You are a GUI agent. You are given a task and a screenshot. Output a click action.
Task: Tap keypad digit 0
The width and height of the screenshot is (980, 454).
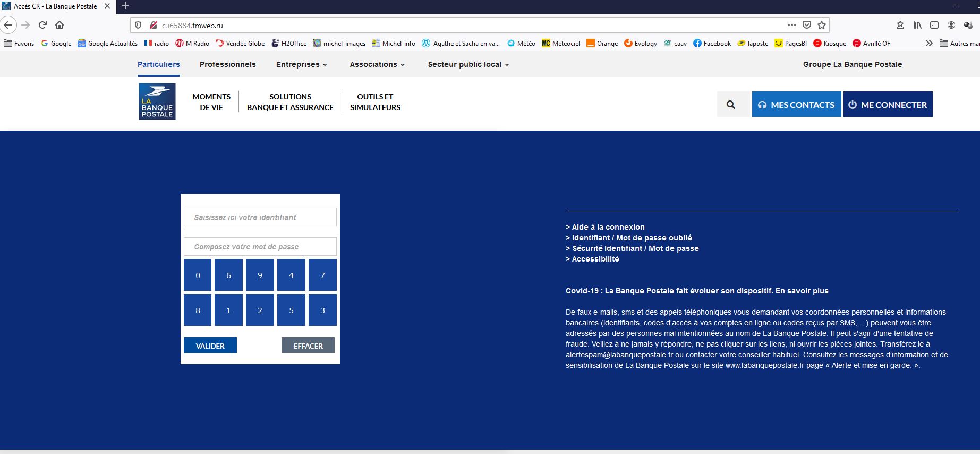click(198, 275)
